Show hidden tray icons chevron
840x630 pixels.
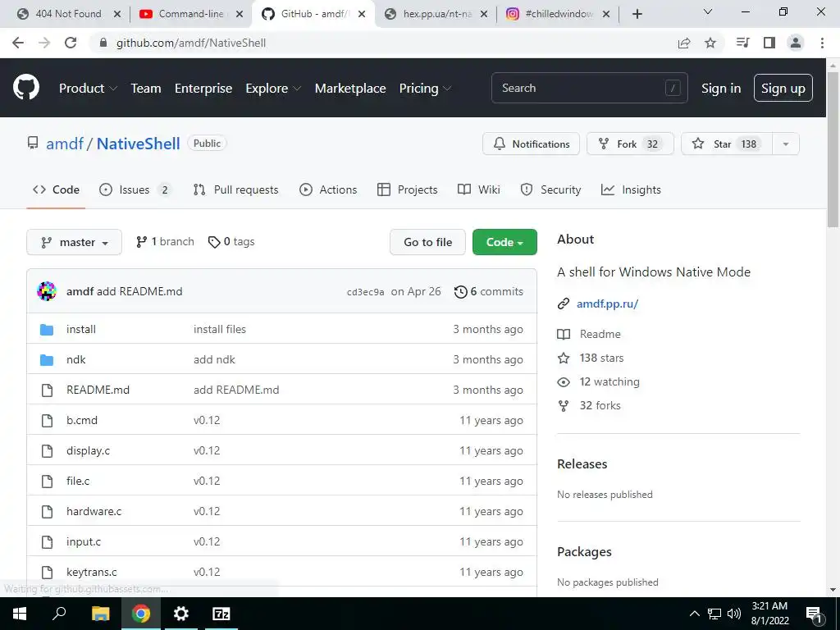click(694, 614)
